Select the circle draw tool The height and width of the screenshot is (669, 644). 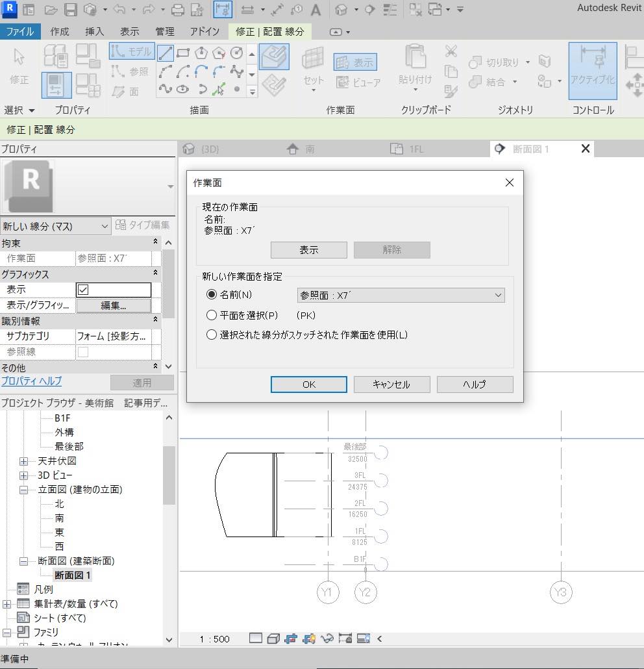pos(237,53)
